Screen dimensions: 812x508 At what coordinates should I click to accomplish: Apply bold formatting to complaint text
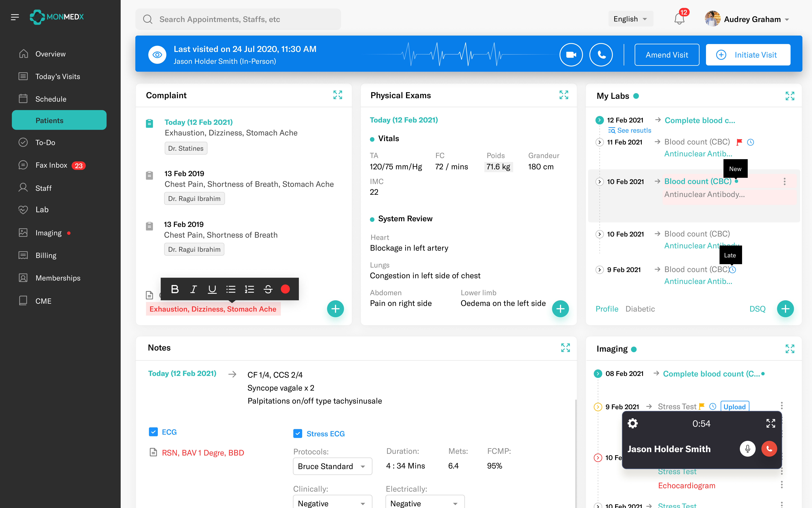coord(175,289)
